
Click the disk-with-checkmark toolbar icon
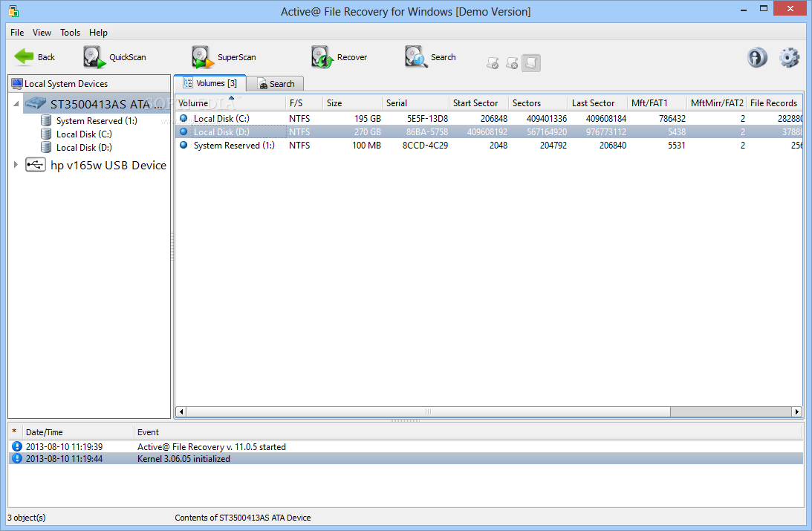(493, 63)
